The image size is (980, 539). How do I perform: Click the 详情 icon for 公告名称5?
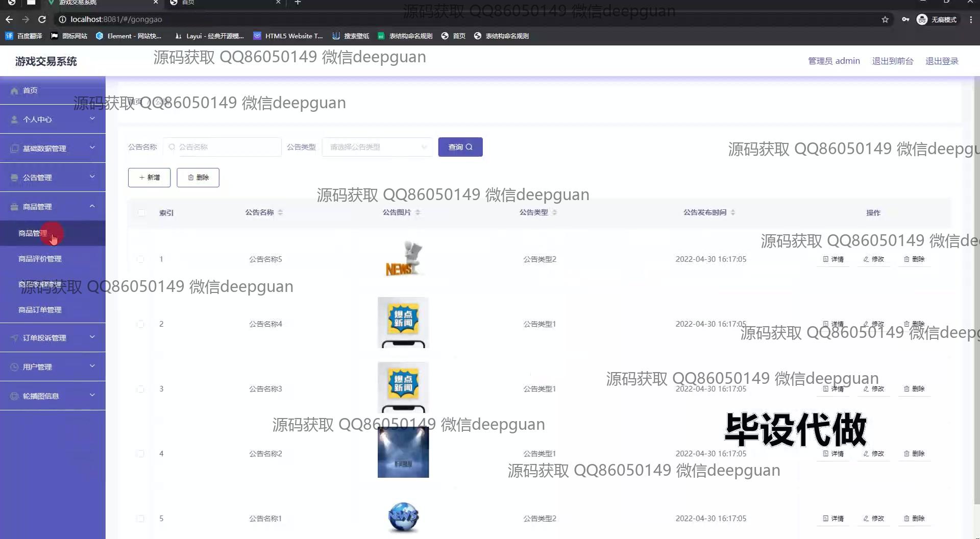825,259
